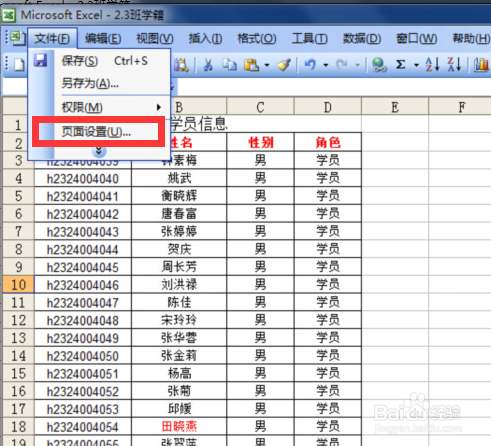Image resolution: width=491 pixels, height=446 pixels.
Task: Select the Format Painter brush icon
Action: [x=284, y=64]
